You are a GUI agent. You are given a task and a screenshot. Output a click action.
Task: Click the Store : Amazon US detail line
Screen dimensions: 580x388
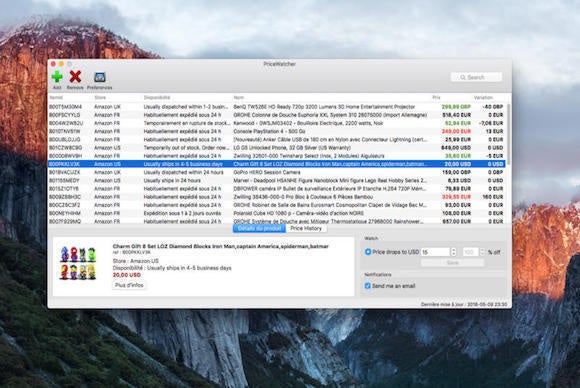tap(135, 261)
